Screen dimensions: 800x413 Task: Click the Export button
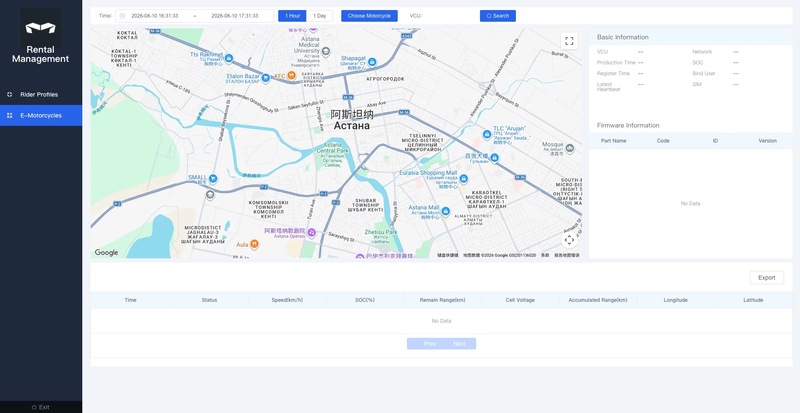pyautogui.click(x=767, y=278)
